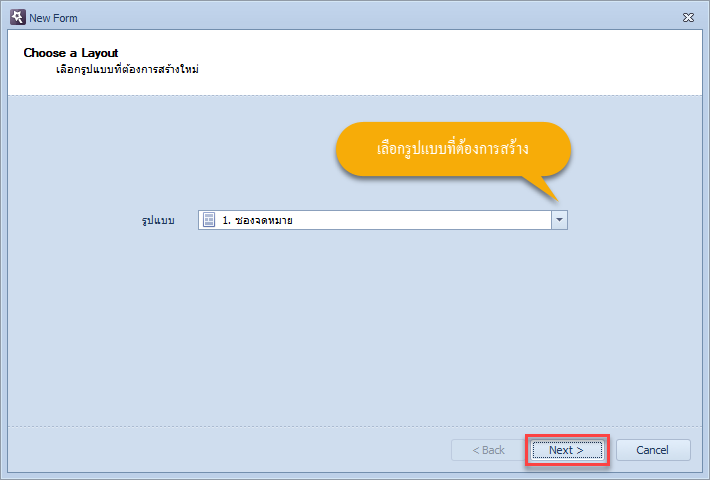The image size is (710, 480).
Task: Click the Choose a Layout heading
Action: pyautogui.click(x=71, y=53)
